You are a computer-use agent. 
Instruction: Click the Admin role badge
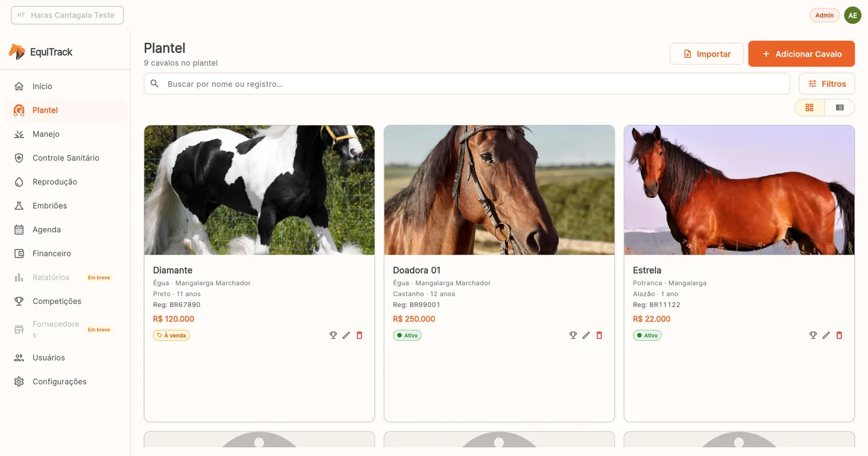825,16
